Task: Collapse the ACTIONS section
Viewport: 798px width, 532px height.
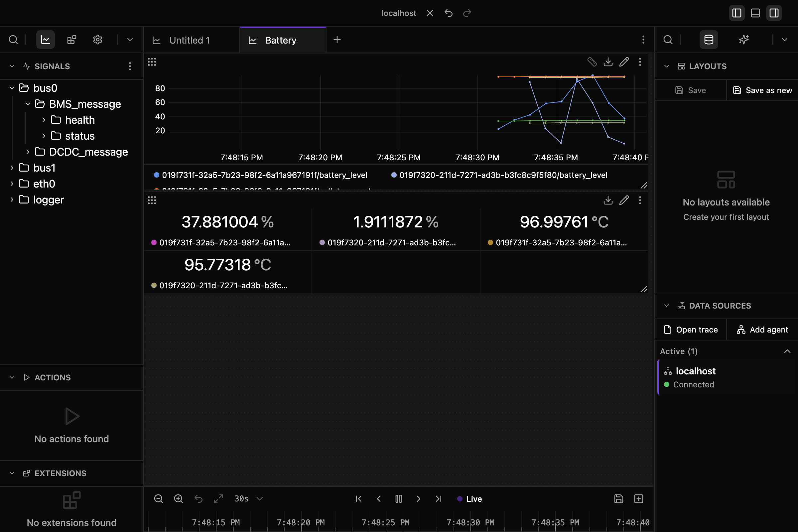Action: click(x=12, y=377)
